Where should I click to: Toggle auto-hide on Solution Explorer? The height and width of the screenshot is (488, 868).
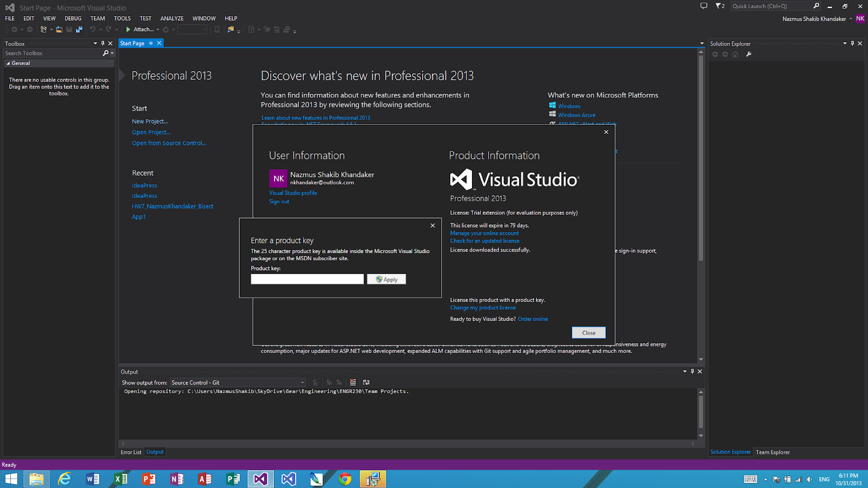coord(852,43)
